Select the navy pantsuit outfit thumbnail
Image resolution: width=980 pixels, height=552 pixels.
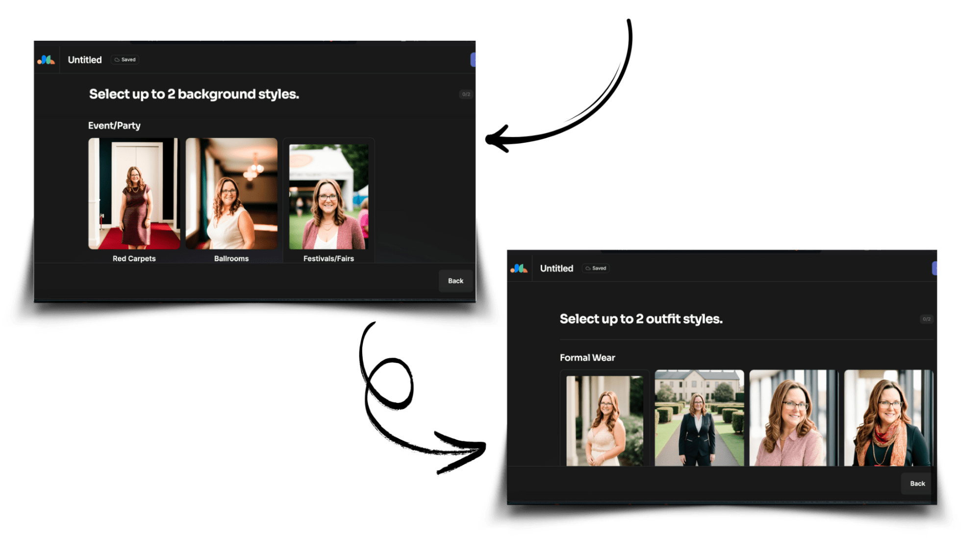pos(699,418)
